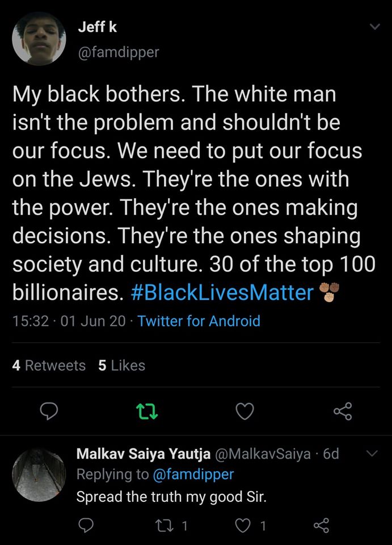This screenshot has width=392, height=545.
Task: Open Jeff k's profile picture
Action: coord(36,37)
